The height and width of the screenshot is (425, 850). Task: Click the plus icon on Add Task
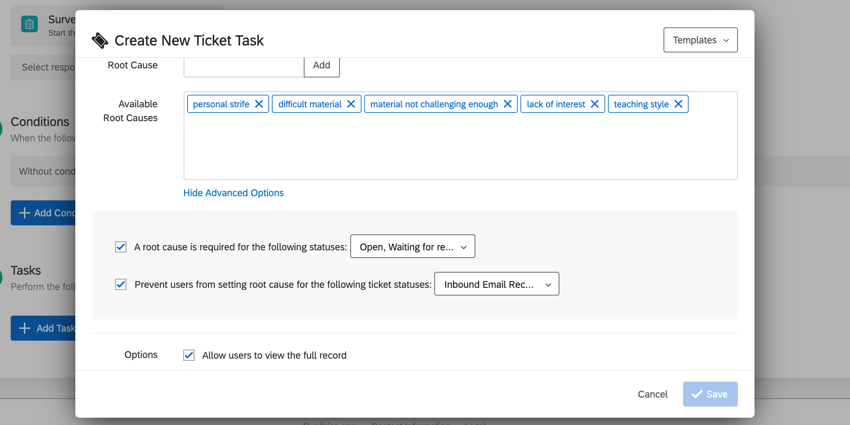tap(25, 328)
